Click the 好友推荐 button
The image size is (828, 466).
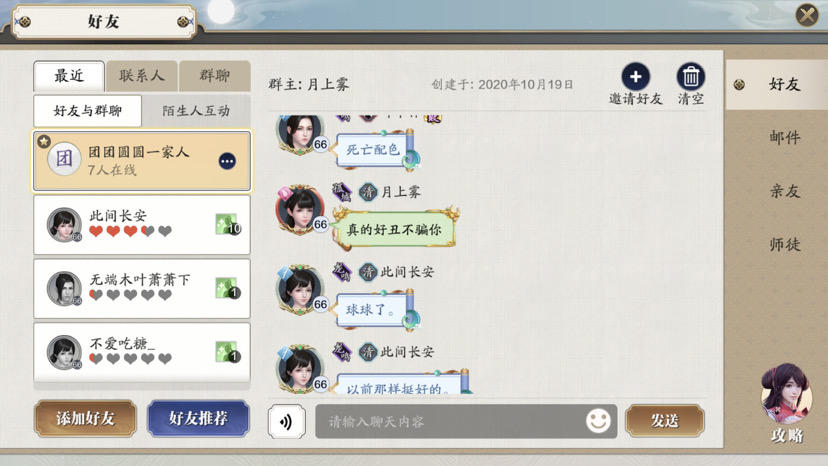click(x=198, y=418)
